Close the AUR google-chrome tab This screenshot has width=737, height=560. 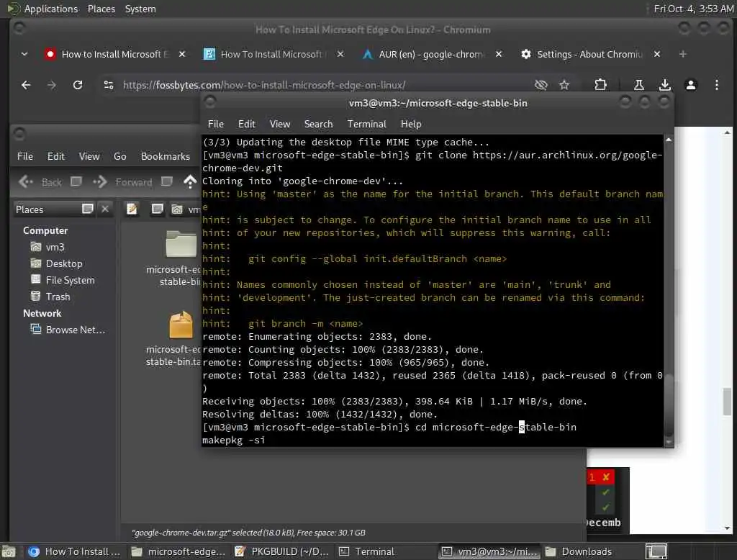(x=499, y=55)
